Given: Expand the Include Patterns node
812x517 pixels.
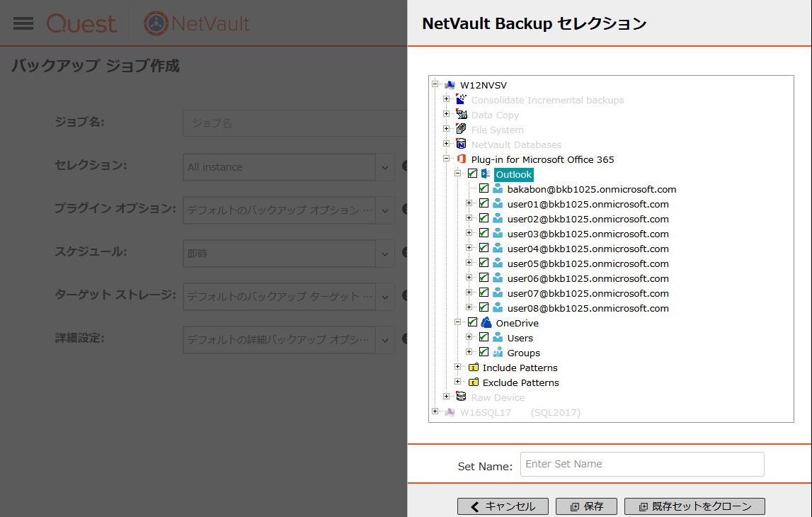Looking at the screenshot, I should tap(458, 366).
